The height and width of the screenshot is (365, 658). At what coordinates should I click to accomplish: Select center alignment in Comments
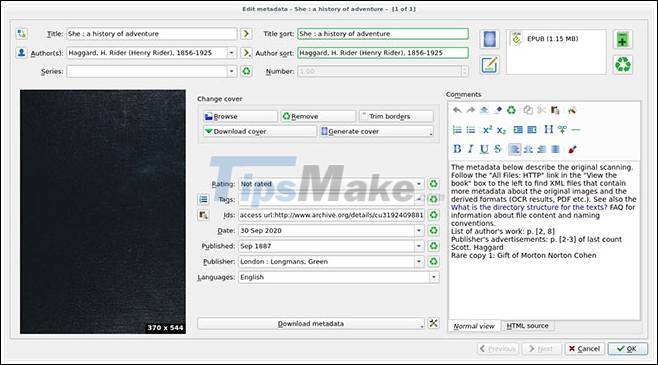coord(528,149)
